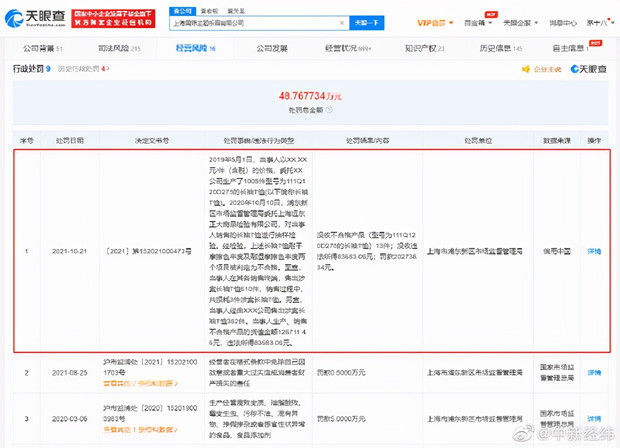Switch to the 公司发展 tab
The width and height of the screenshot is (620, 448).
click(x=272, y=49)
